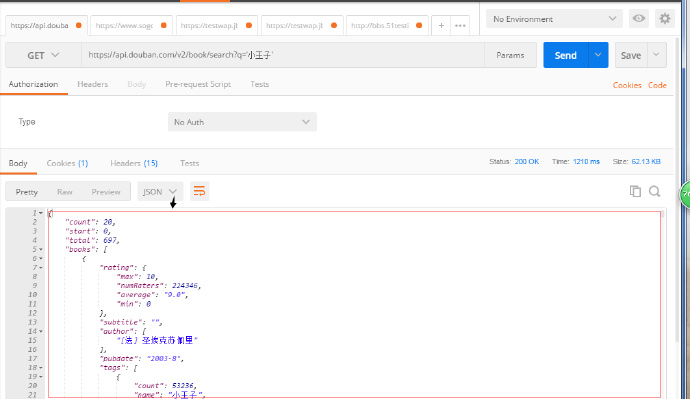This screenshot has width=690, height=399.
Task: Open the request Tests tab
Action: 260,84
